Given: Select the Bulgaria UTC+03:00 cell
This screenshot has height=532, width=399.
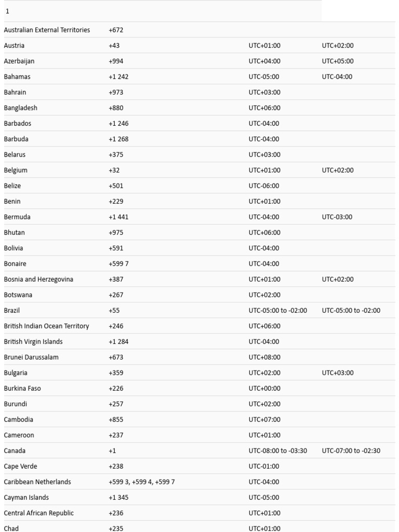Looking at the screenshot, I should (x=338, y=373).
